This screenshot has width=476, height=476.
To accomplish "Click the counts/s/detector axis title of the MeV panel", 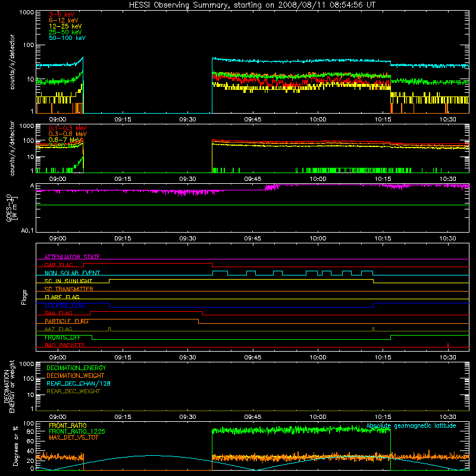I will point(12,148).
